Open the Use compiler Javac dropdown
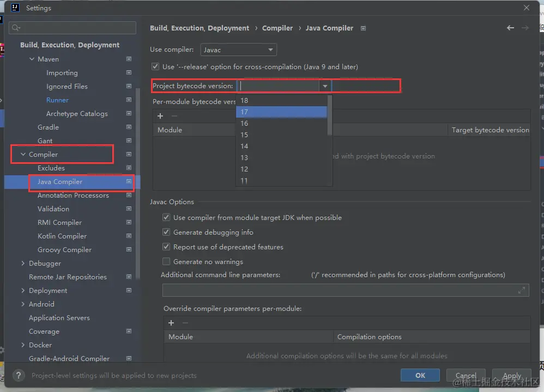Image resolution: width=544 pixels, height=392 pixels. pos(238,50)
